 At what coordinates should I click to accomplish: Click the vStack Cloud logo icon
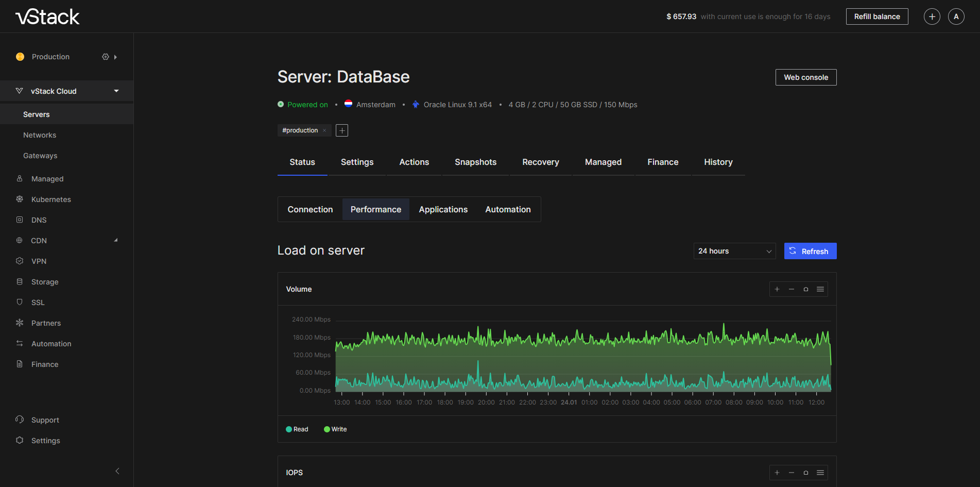click(x=20, y=91)
